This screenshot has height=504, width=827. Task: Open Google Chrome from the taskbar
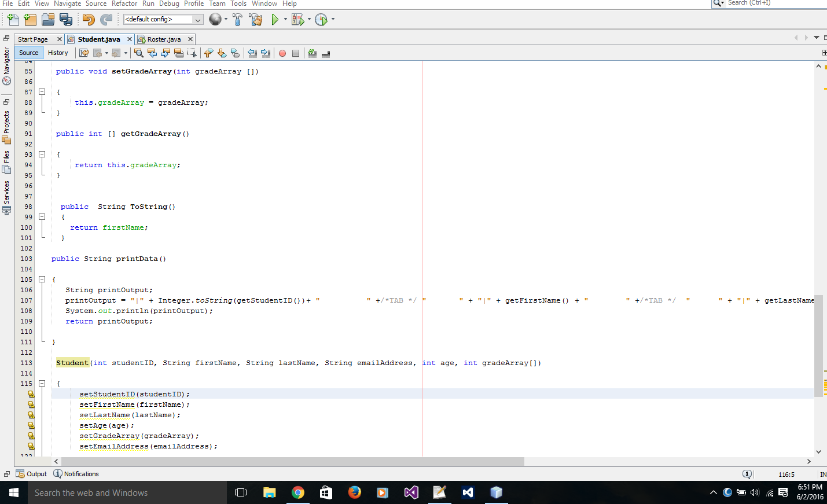pyautogui.click(x=297, y=492)
